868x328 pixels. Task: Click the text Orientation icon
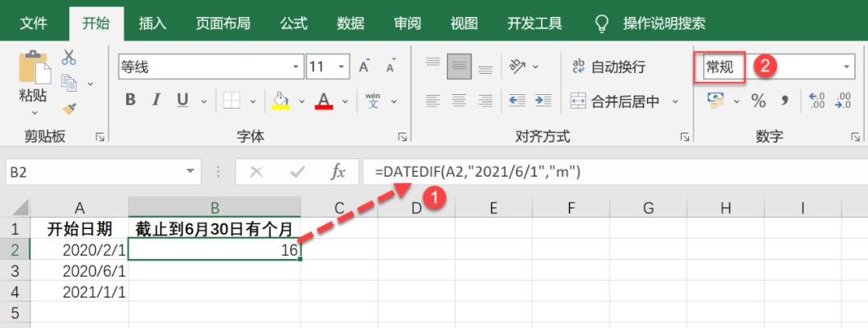tap(518, 66)
